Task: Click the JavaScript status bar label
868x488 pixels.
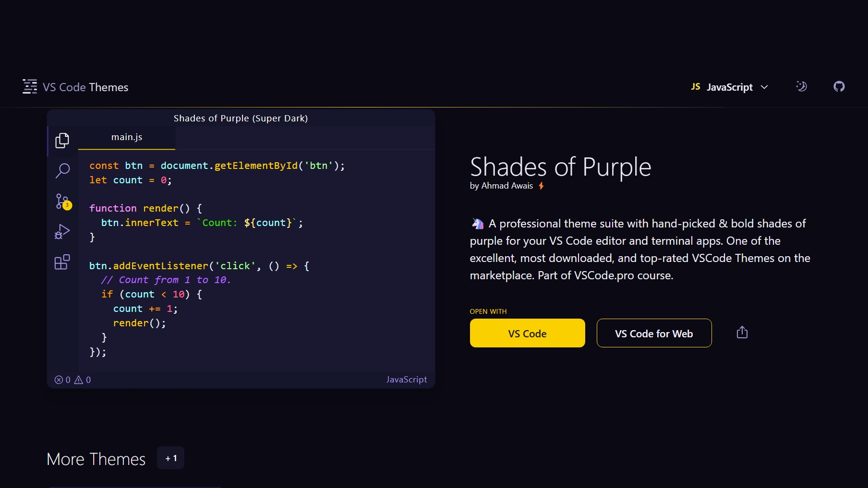Action: coord(406,380)
